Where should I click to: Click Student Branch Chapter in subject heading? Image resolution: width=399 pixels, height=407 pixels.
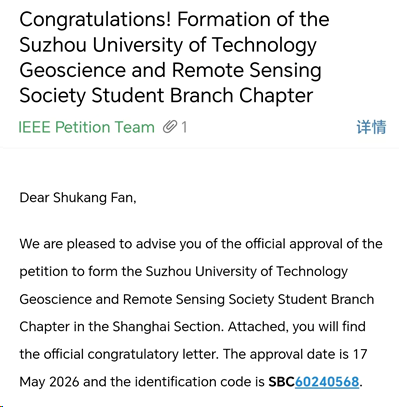tap(202, 95)
